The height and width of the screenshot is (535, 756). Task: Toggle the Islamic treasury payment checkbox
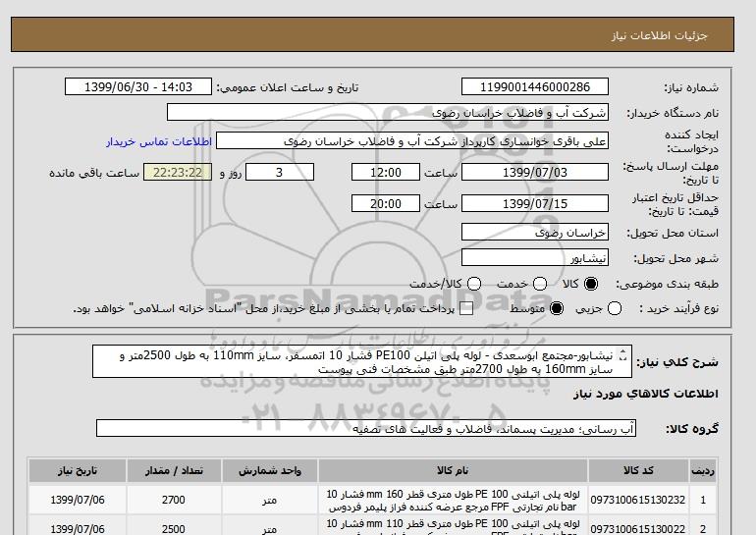point(466,308)
